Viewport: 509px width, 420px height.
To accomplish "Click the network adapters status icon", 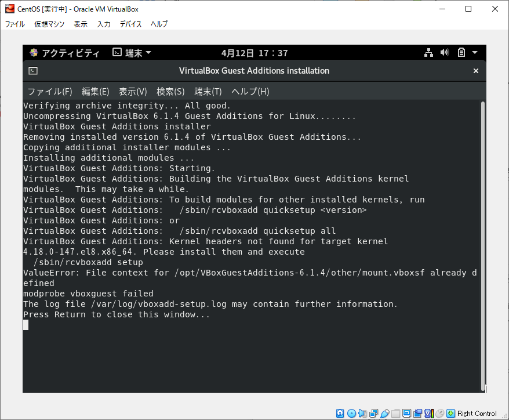I will pos(373,413).
